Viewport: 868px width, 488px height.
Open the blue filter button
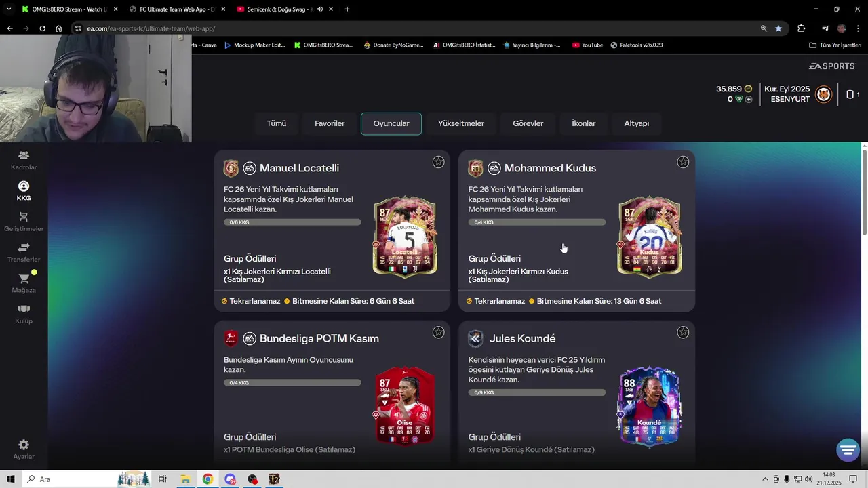[848, 449]
